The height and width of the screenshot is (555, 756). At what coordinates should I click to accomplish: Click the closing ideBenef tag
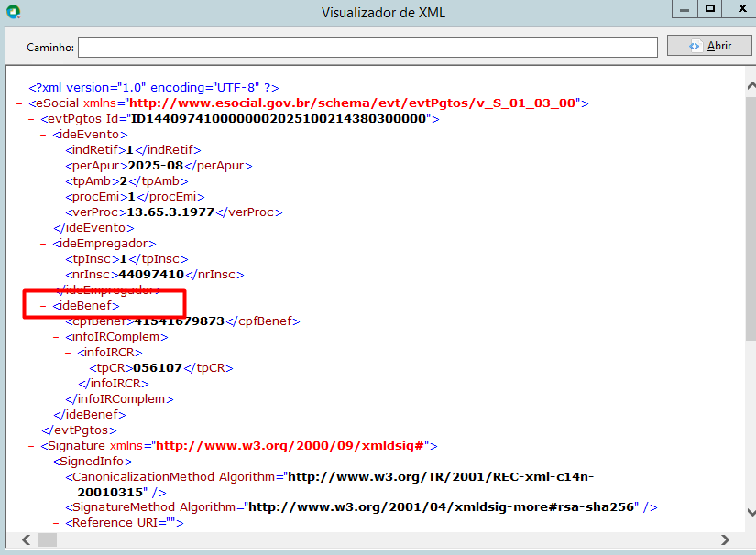90,415
